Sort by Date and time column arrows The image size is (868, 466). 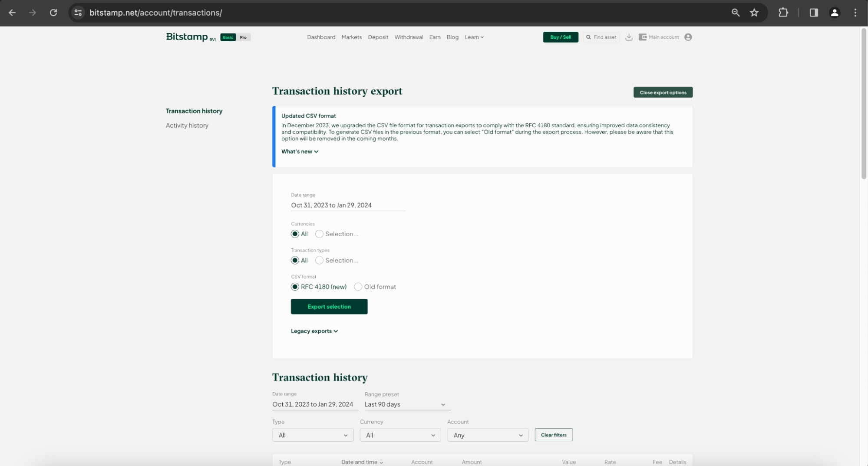pyautogui.click(x=381, y=462)
